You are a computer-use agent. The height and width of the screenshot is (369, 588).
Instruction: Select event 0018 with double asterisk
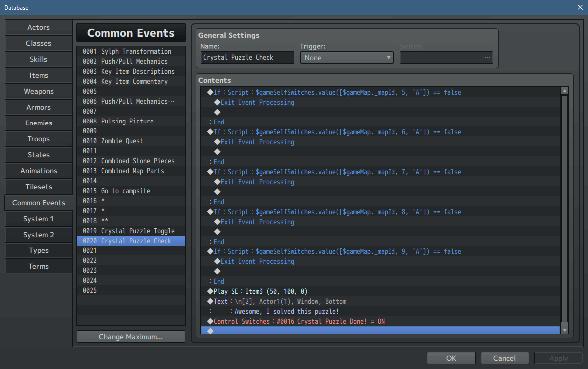tap(131, 220)
